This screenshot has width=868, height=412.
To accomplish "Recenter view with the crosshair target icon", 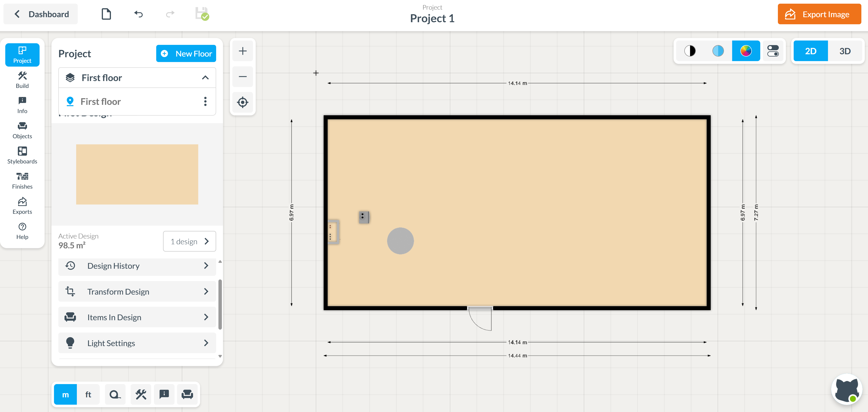I will [x=243, y=102].
